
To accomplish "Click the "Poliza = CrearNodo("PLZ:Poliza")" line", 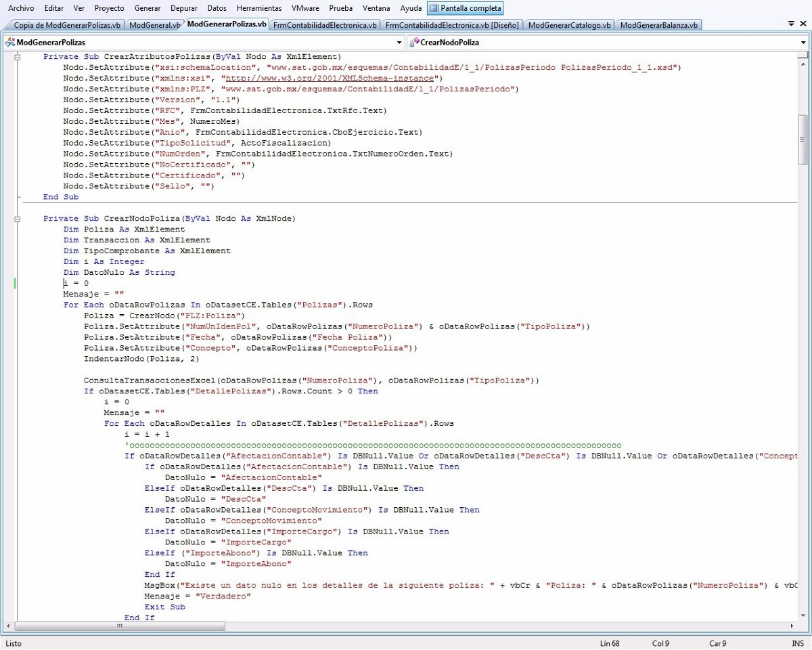I will [x=164, y=316].
